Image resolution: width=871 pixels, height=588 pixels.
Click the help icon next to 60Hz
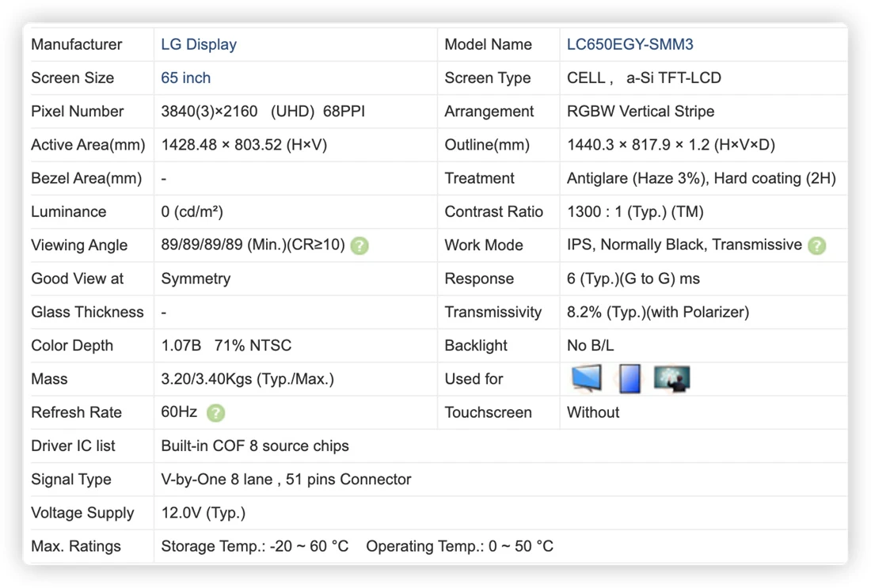[x=215, y=412]
